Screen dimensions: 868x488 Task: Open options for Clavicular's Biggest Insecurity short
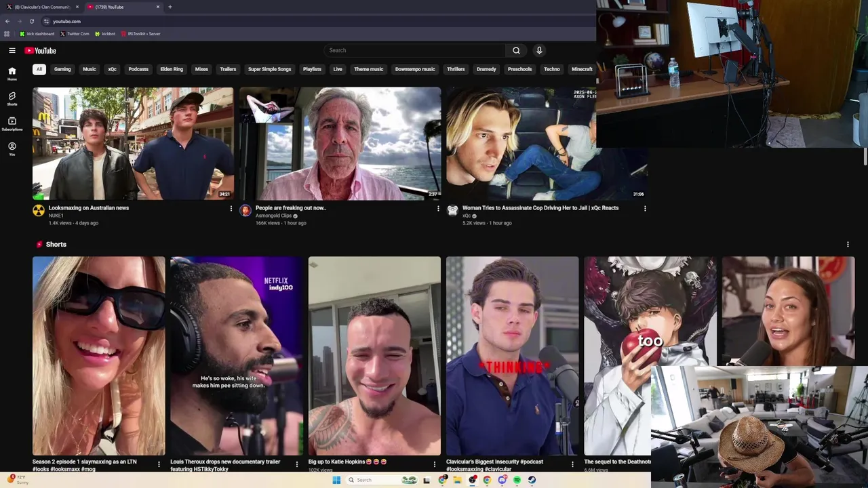tap(572, 464)
